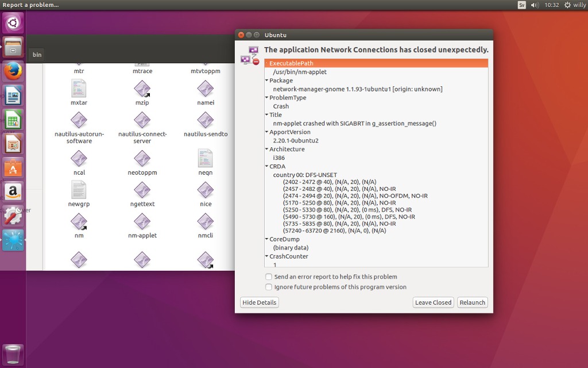Click the Relaunch button
This screenshot has height=368, width=588.
coord(472,302)
